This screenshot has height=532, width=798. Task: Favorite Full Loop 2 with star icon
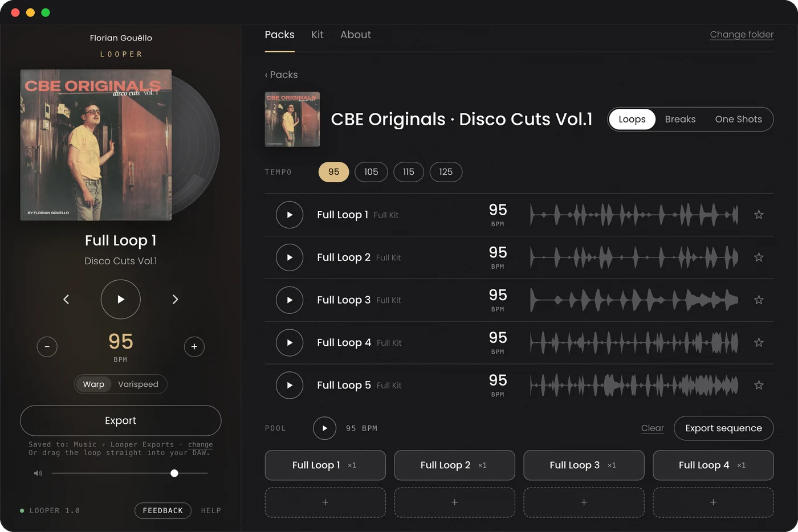point(759,257)
